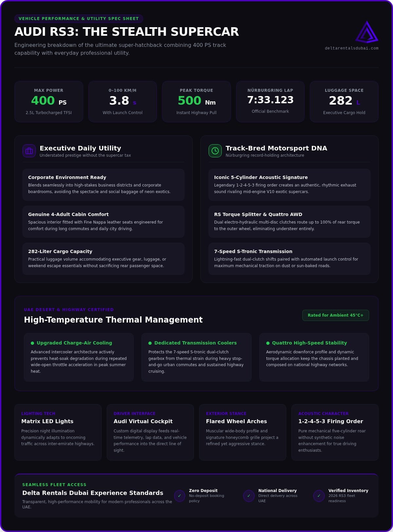393x532 pixels.
Task: Click the Matrix LED Lights feature card
Action: tap(58, 432)
